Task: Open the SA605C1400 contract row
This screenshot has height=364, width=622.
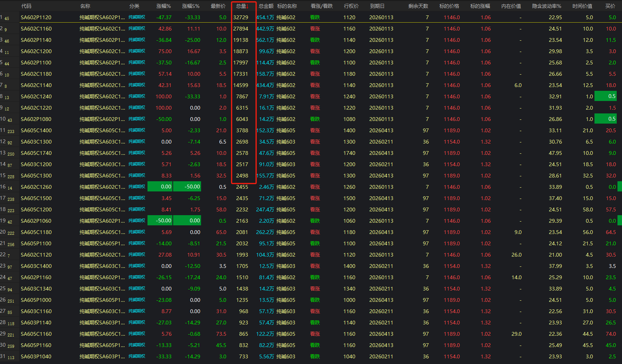Action: coord(36,130)
